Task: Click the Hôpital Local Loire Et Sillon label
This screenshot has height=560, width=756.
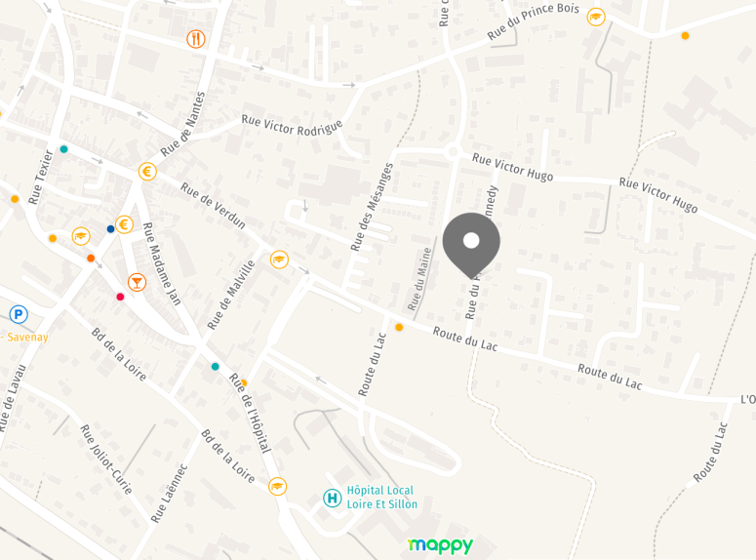Action: (x=381, y=498)
